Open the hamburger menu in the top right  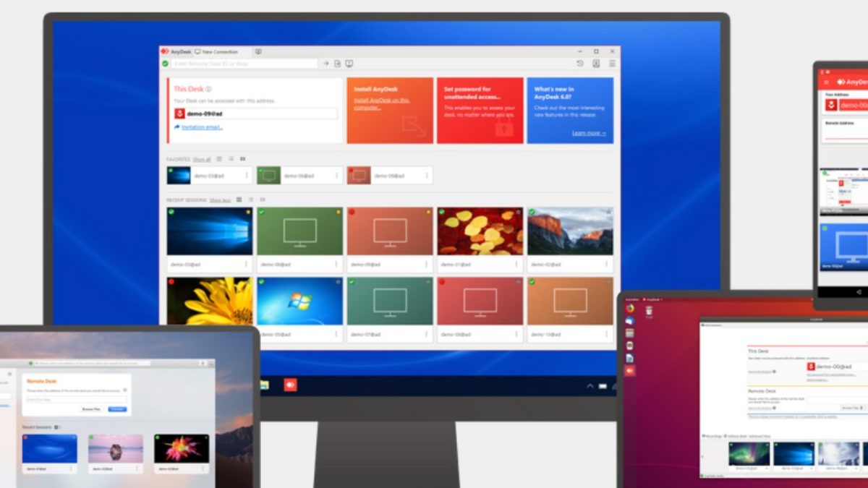point(613,63)
